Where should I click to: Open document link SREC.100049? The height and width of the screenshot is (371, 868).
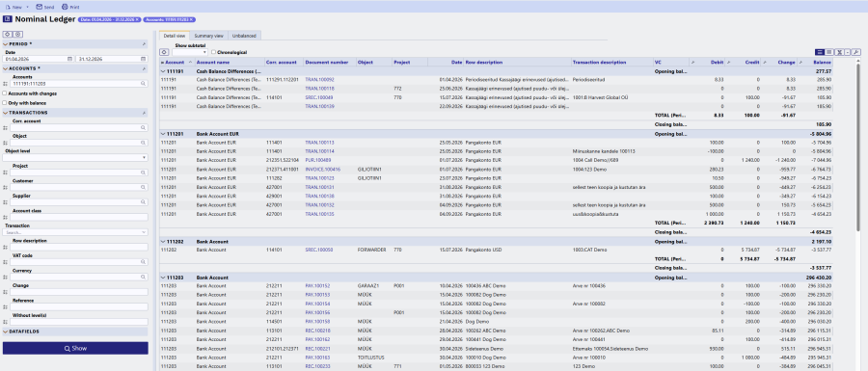click(x=319, y=96)
